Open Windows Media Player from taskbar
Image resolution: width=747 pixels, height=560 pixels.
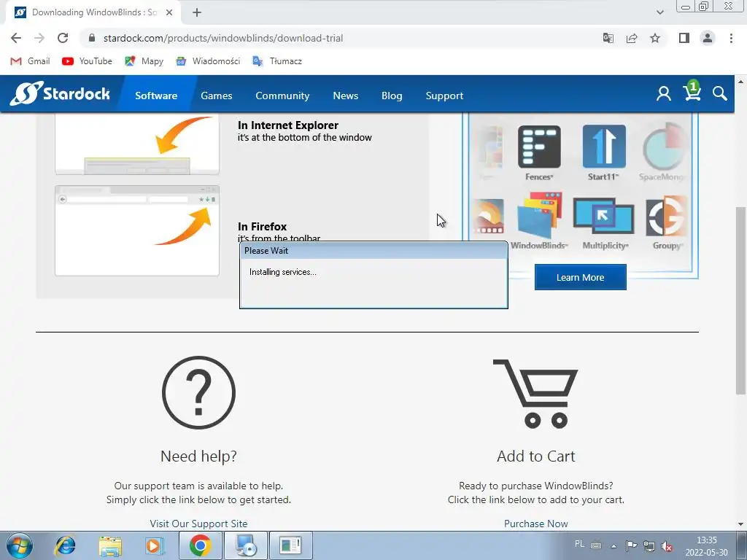point(154,545)
